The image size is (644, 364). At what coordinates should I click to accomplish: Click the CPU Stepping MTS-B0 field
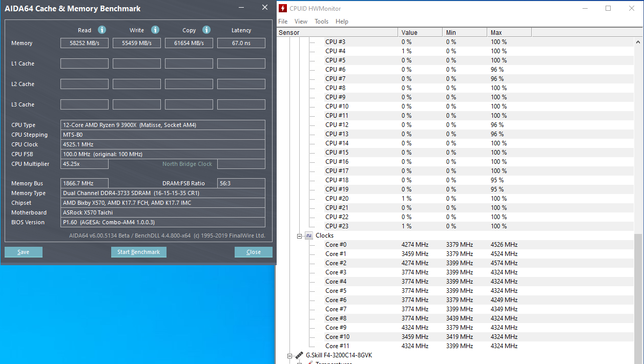pyautogui.click(x=163, y=135)
